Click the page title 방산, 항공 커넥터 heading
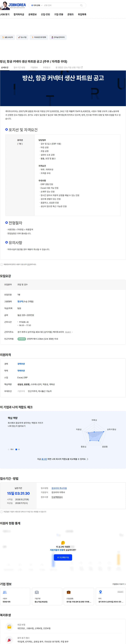 point(33,62)
